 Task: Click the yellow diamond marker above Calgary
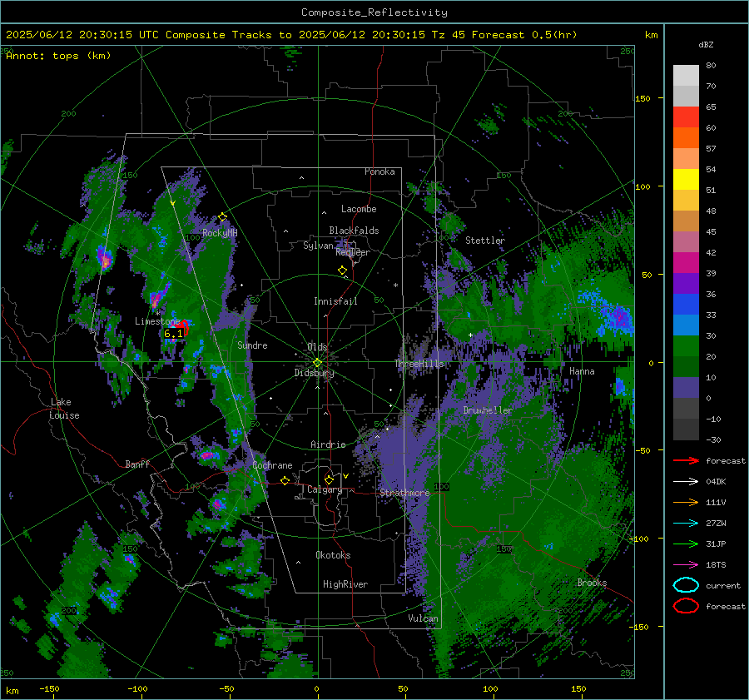click(x=329, y=479)
